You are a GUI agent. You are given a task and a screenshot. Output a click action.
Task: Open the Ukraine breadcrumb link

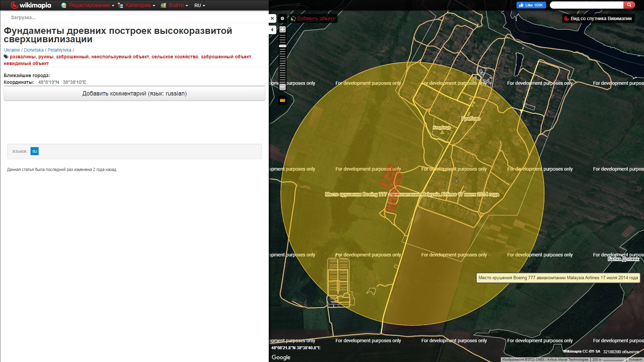click(x=12, y=50)
